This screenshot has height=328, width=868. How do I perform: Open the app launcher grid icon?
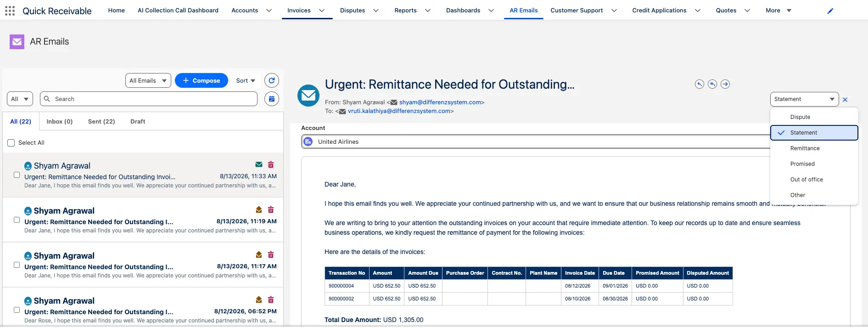tap(10, 11)
